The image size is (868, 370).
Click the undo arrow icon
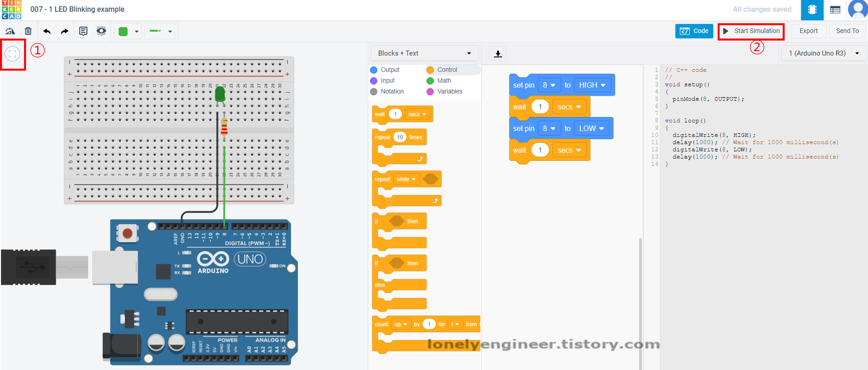[x=47, y=31]
